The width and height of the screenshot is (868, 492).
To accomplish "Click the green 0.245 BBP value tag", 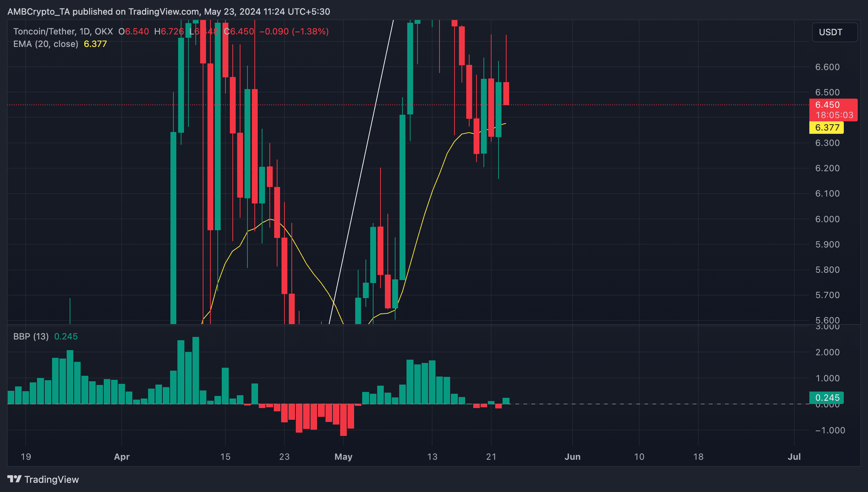I will (827, 398).
